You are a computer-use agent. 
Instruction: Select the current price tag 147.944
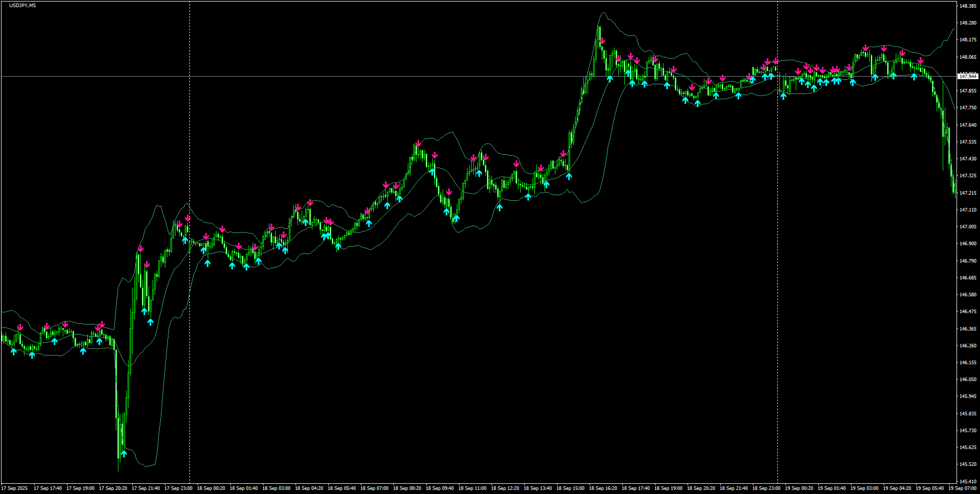[x=968, y=76]
